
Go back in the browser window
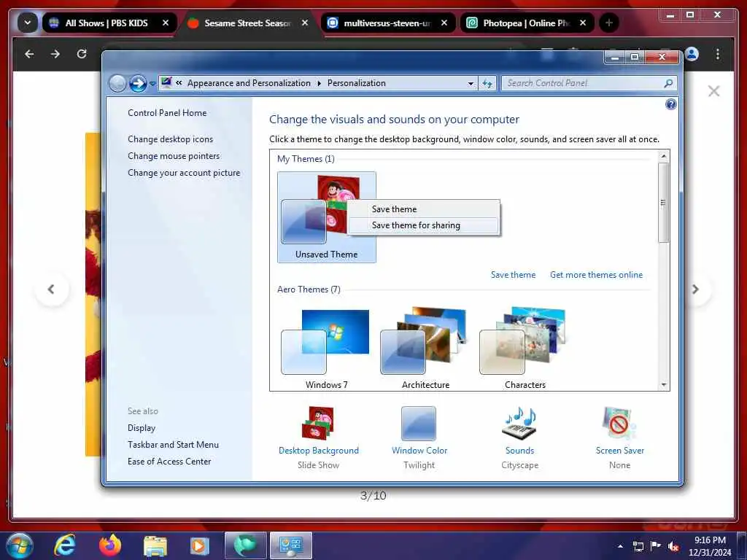29,54
